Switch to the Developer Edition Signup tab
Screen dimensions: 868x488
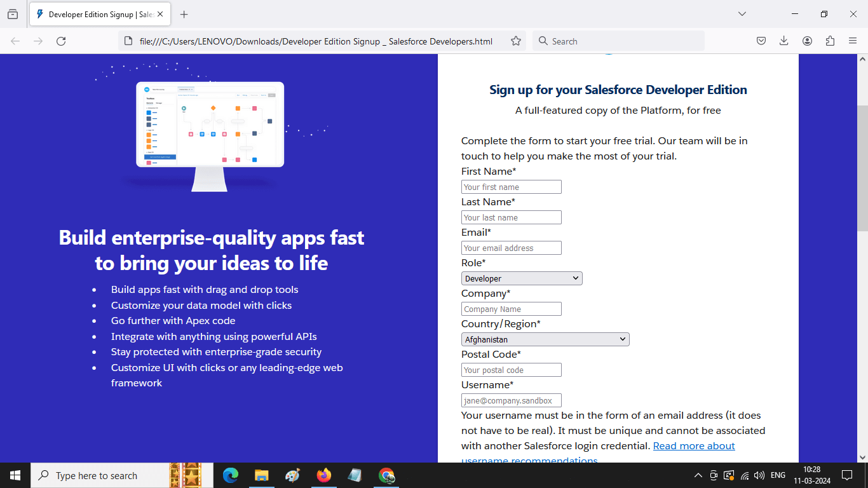point(95,14)
